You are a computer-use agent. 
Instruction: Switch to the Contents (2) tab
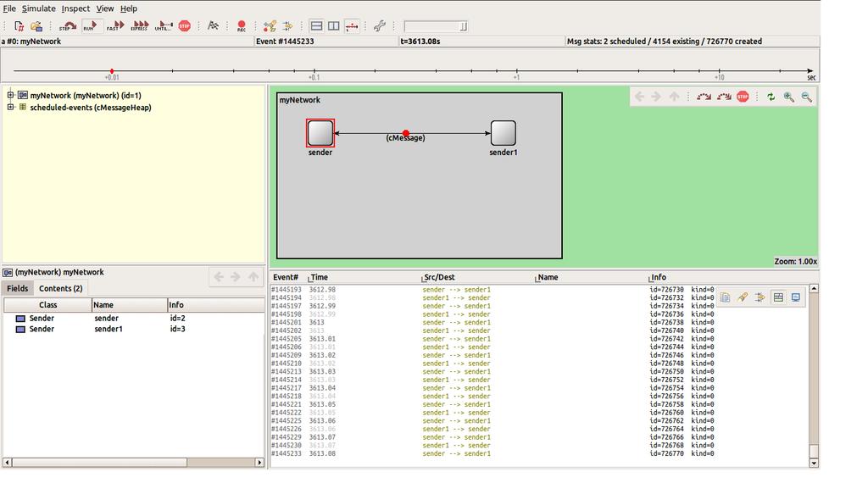point(61,288)
